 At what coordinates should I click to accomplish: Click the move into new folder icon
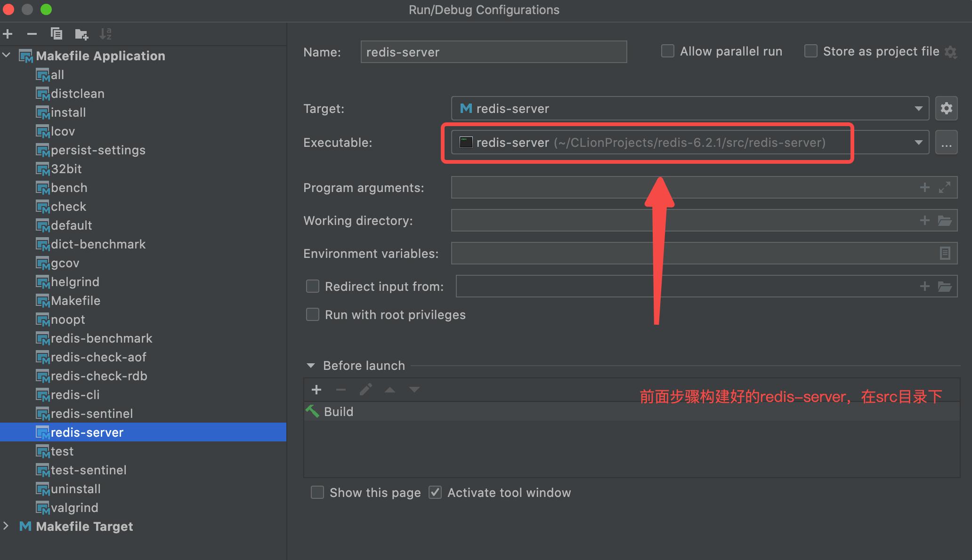(81, 34)
